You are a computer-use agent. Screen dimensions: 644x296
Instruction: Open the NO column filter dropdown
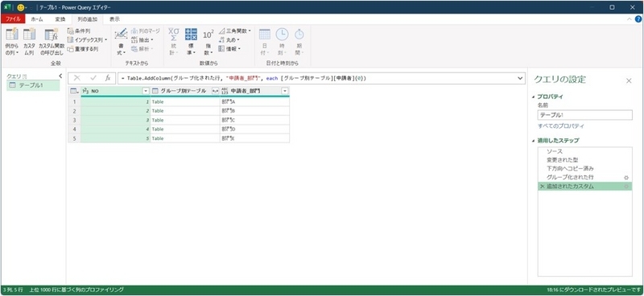click(146, 91)
